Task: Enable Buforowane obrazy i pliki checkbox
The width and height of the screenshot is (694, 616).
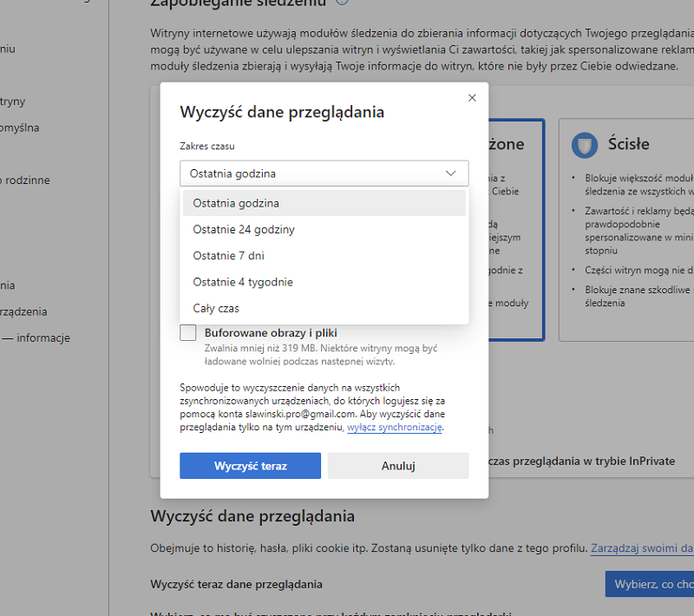Action: pos(188,333)
